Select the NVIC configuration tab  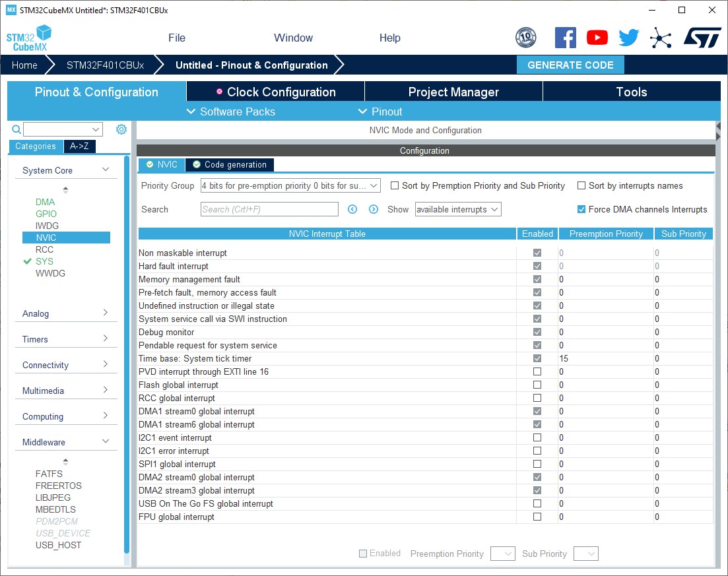click(162, 165)
